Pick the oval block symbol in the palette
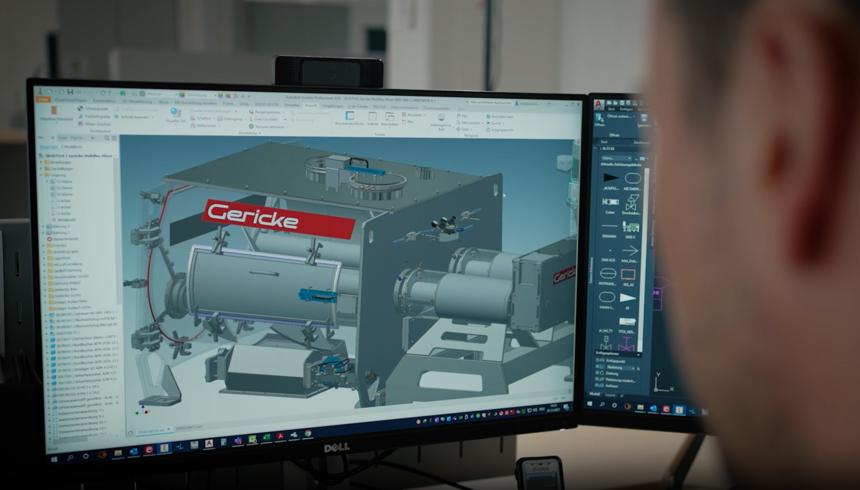Screen dimensions: 860x490 pyautogui.click(x=632, y=177)
